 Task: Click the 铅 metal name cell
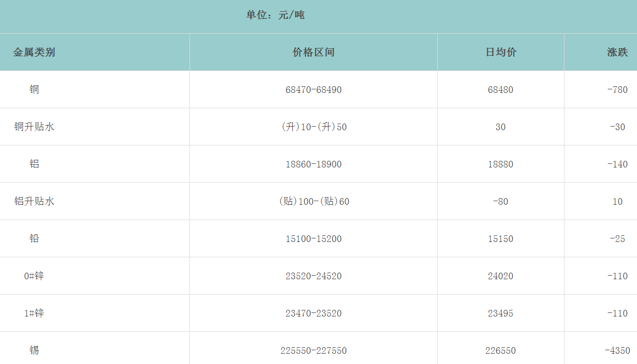click(x=34, y=238)
